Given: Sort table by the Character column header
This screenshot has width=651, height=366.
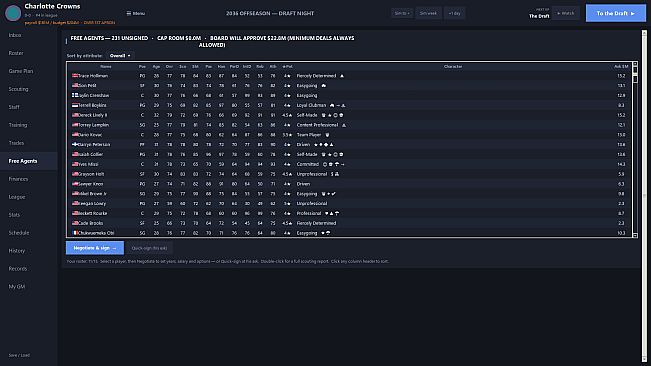Looking at the screenshot, I should click(x=453, y=66).
